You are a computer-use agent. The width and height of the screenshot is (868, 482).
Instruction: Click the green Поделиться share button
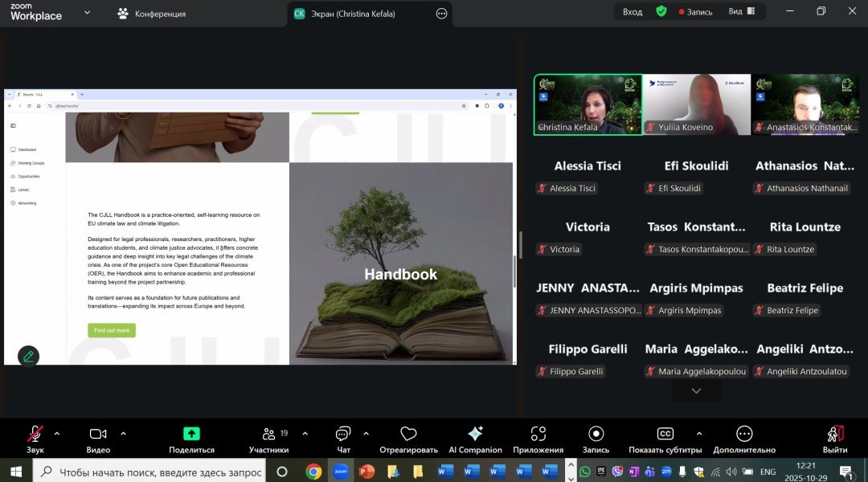191,435
